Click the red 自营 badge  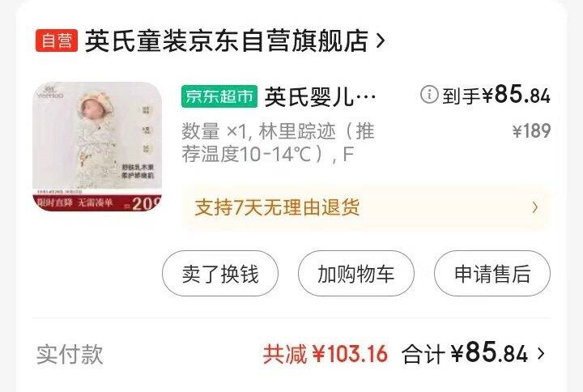click(x=57, y=40)
